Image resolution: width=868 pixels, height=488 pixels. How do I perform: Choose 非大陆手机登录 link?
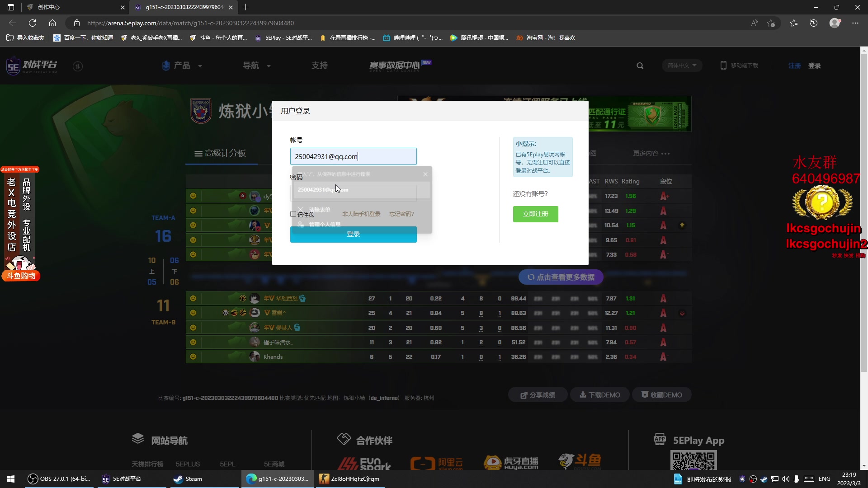tap(361, 214)
